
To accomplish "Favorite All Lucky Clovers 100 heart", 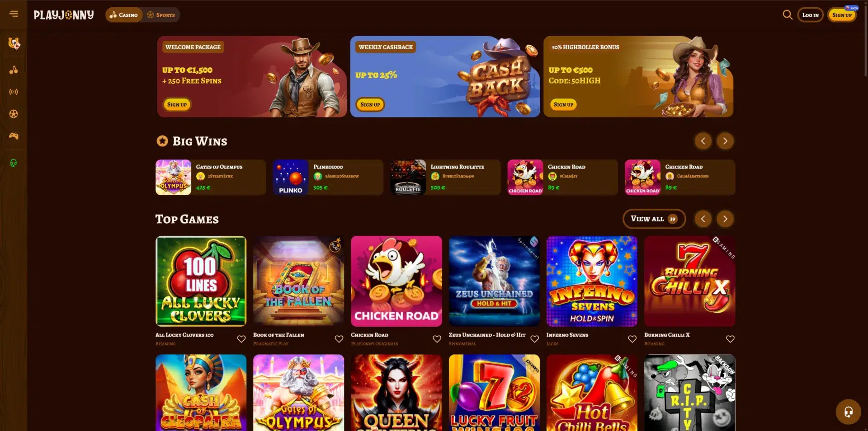I will (x=241, y=339).
